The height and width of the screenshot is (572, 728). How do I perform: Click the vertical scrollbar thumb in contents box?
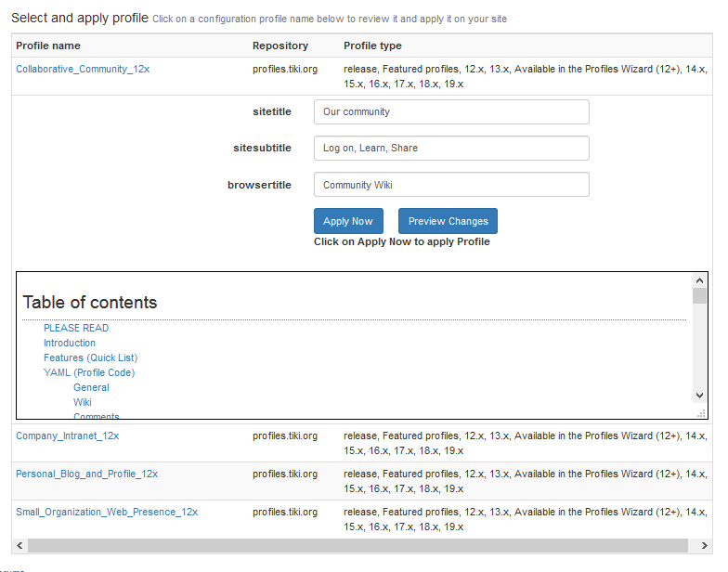700,296
